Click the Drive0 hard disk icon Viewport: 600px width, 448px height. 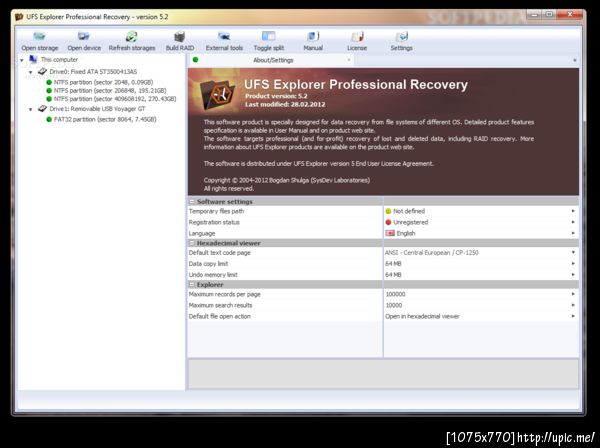[42, 72]
